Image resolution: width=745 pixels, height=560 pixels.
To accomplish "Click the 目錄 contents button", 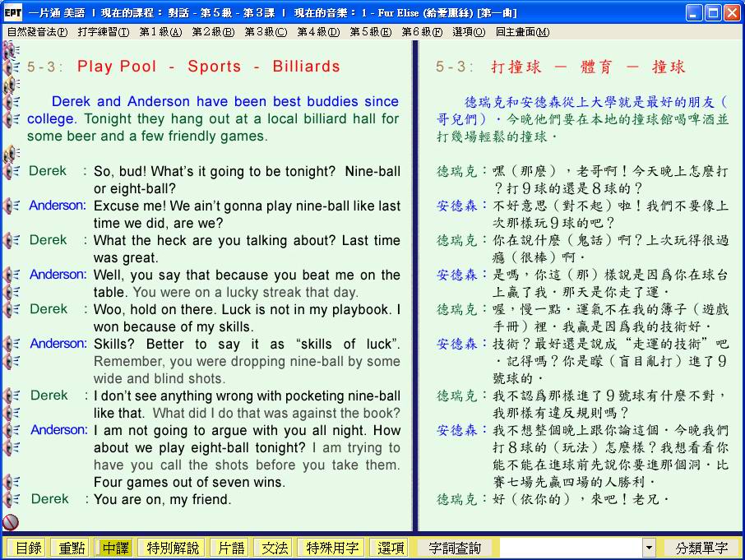I will (x=27, y=548).
